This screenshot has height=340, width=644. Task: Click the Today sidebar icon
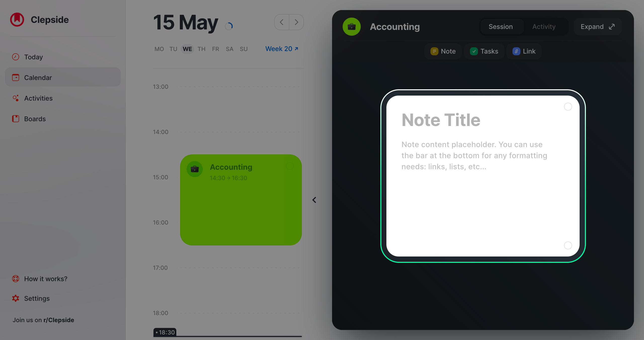click(16, 57)
